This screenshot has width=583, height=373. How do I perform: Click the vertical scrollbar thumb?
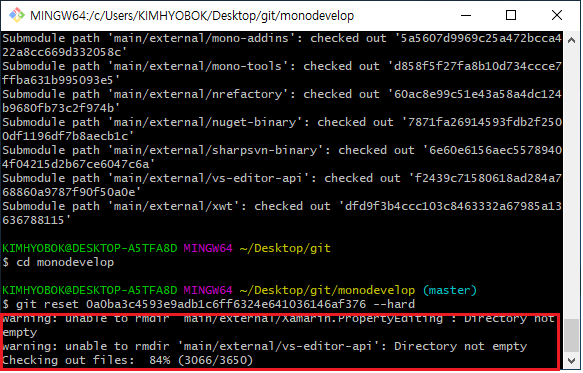tap(571, 335)
